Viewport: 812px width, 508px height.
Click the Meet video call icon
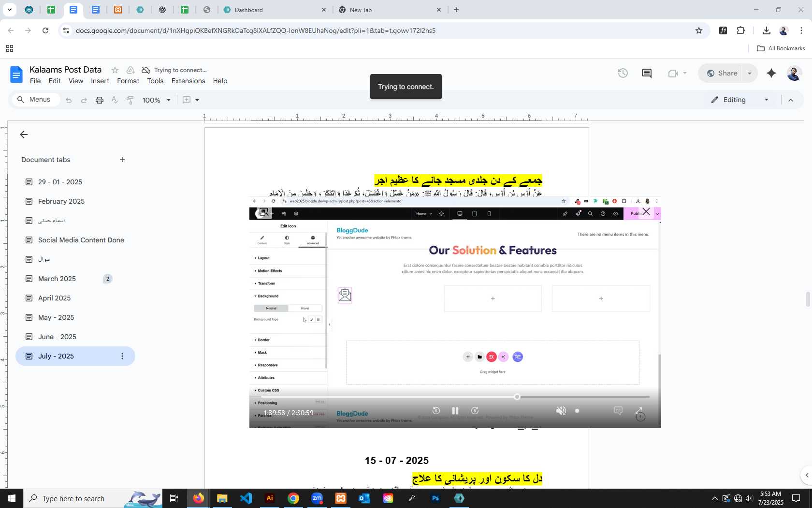673,74
